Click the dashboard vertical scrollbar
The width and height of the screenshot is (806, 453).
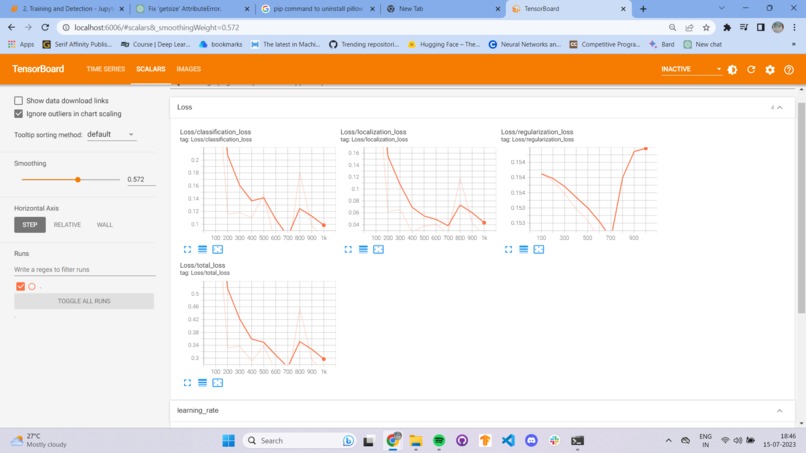pyautogui.click(x=801, y=207)
